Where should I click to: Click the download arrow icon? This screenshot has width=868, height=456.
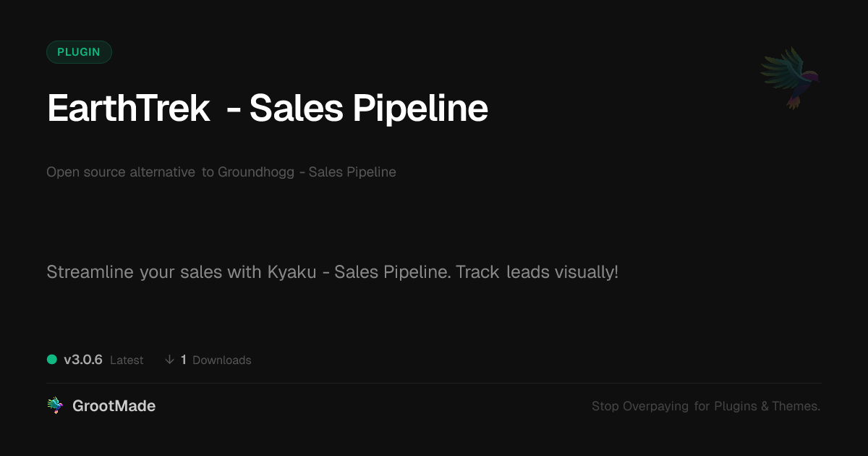[x=169, y=360]
